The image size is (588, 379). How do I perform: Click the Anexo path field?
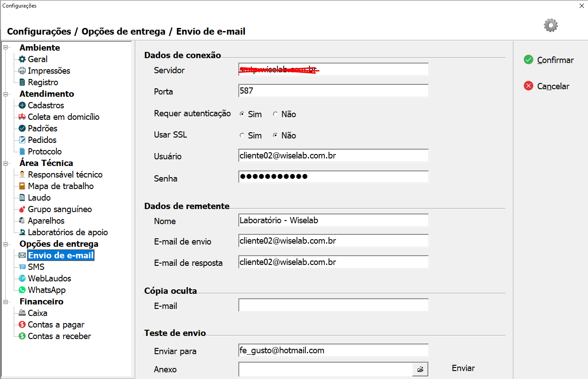(x=326, y=369)
